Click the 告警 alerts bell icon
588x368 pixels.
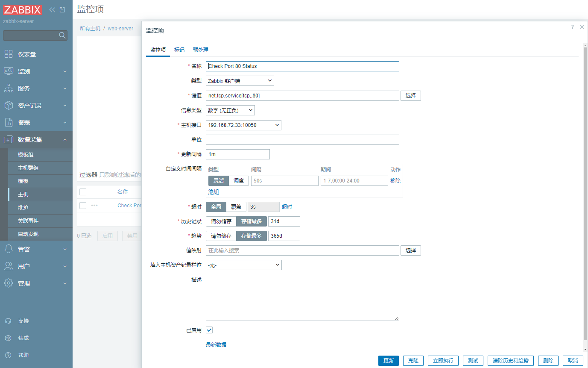(x=9, y=249)
